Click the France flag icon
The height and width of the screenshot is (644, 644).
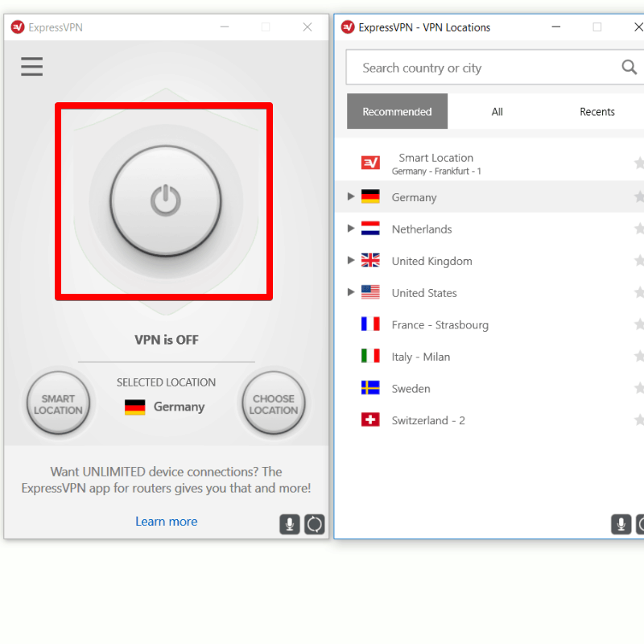[x=370, y=324]
